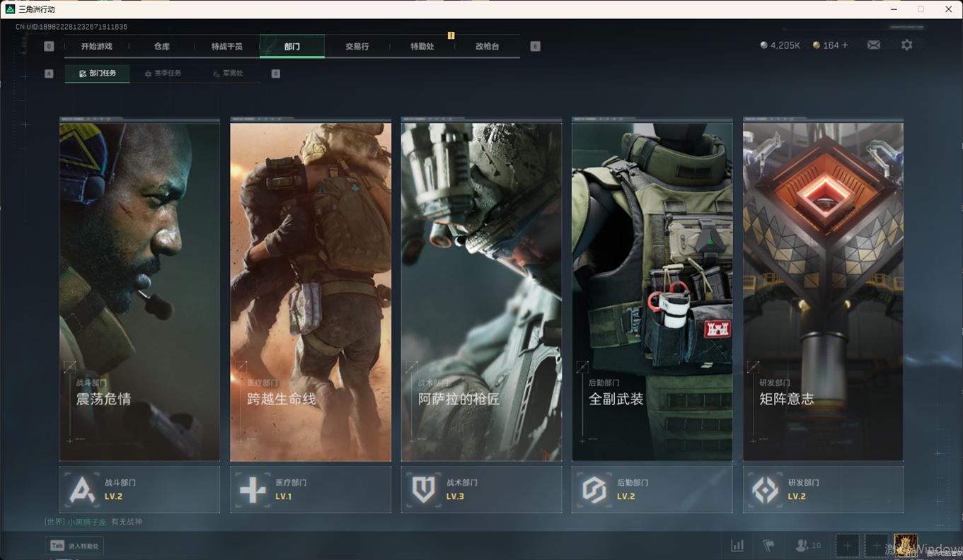The height and width of the screenshot is (560, 963).
Task: Select the 赛季任务 sub-tab
Action: click(163, 74)
